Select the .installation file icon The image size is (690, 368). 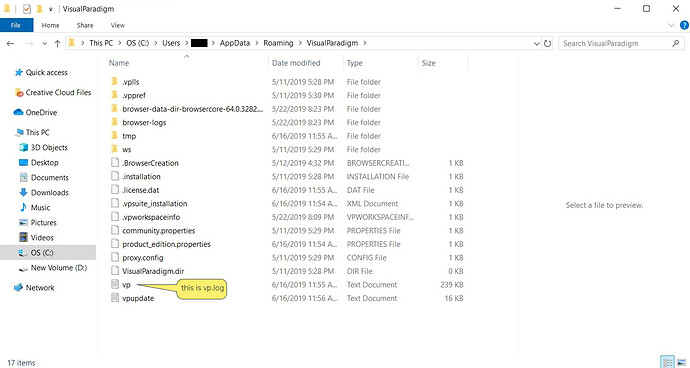(x=115, y=177)
